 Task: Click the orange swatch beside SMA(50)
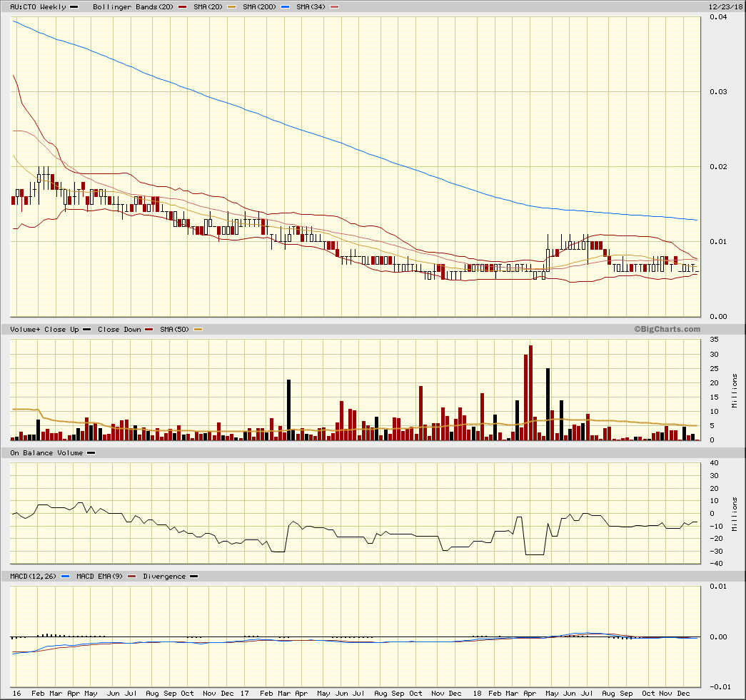tap(198, 330)
